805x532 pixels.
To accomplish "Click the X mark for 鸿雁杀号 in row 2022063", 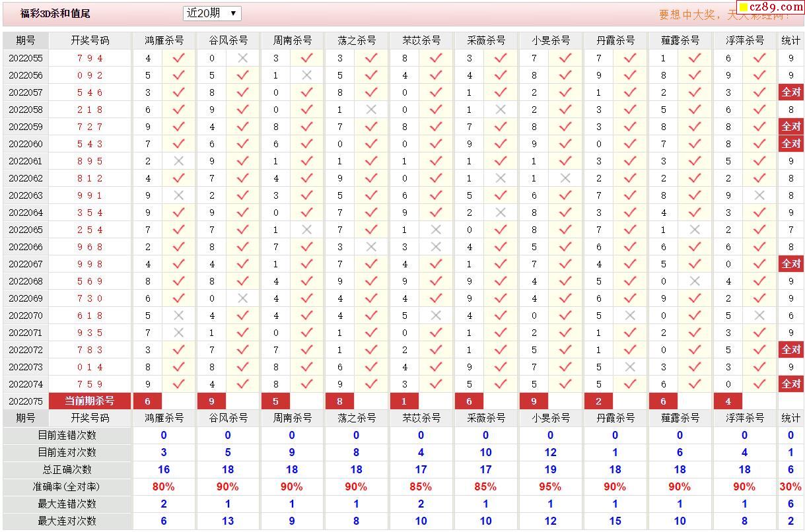I will tap(178, 195).
